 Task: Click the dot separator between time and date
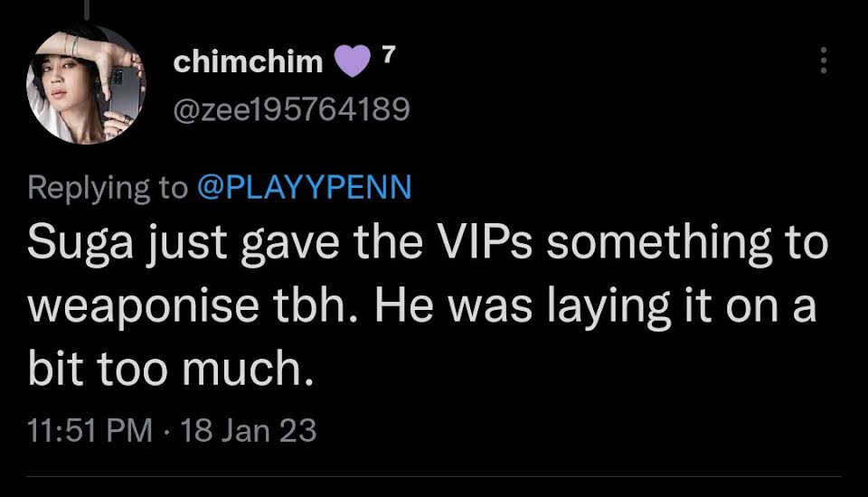(166, 431)
